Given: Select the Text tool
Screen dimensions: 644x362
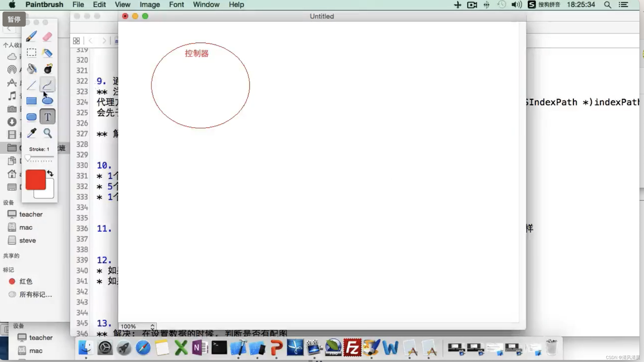Looking at the screenshot, I should point(48,117).
